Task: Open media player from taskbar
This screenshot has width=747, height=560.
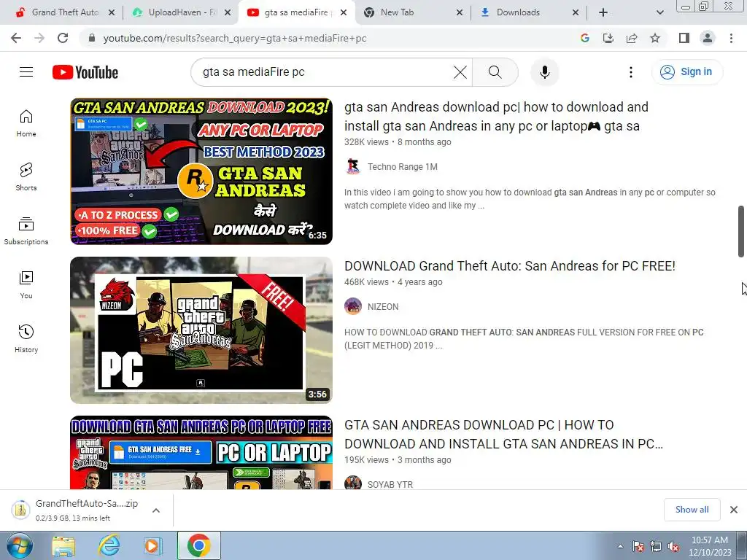Action: point(152,545)
